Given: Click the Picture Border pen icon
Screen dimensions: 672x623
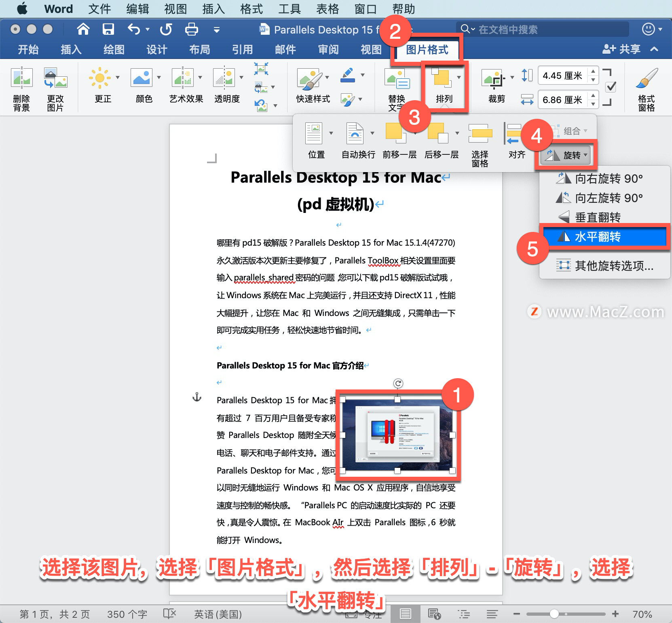Looking at the screenshot, I should 348,75.
